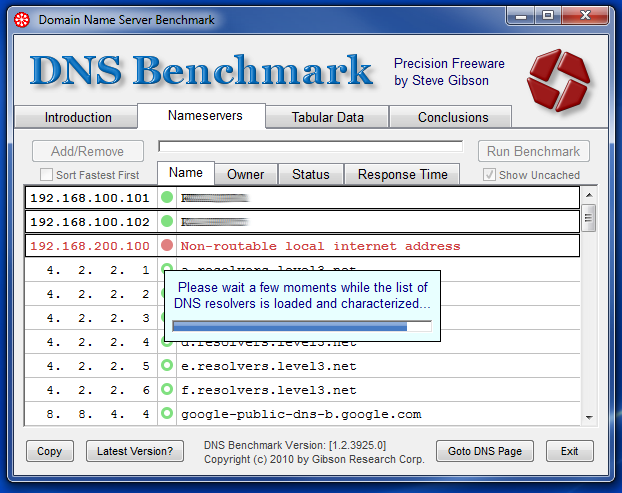Click the Copy button
Viewport: 622px width, 493px height.
click(50, 451)
